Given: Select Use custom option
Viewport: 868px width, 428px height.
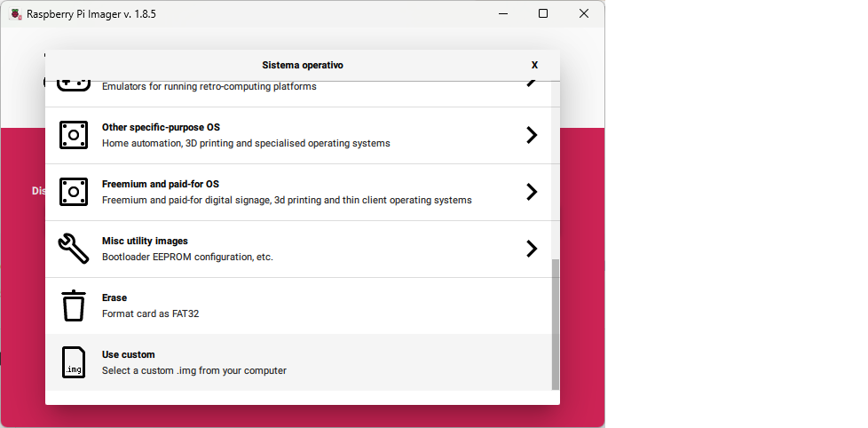Looking at the screenshot, I should [x=298, y=362].
